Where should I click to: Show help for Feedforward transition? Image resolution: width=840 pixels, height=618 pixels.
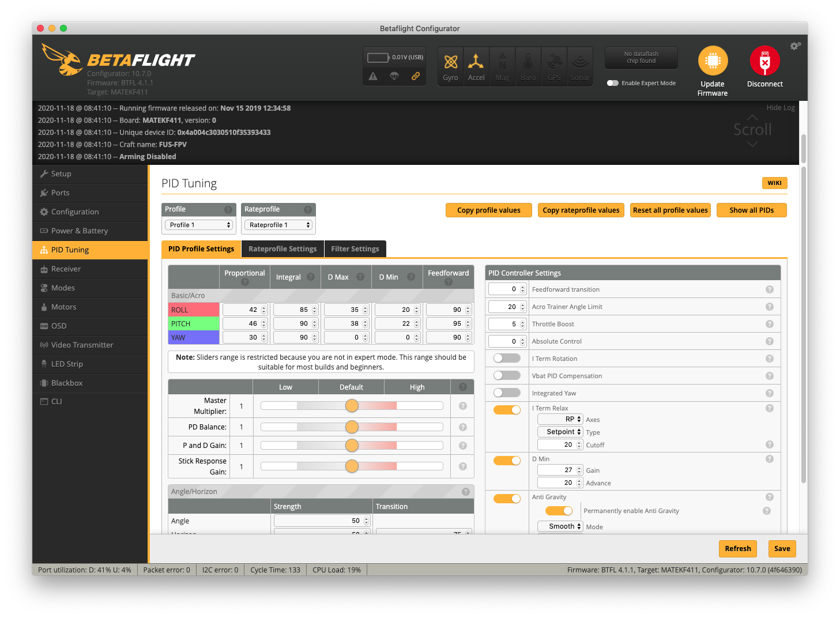click(769, 289)
